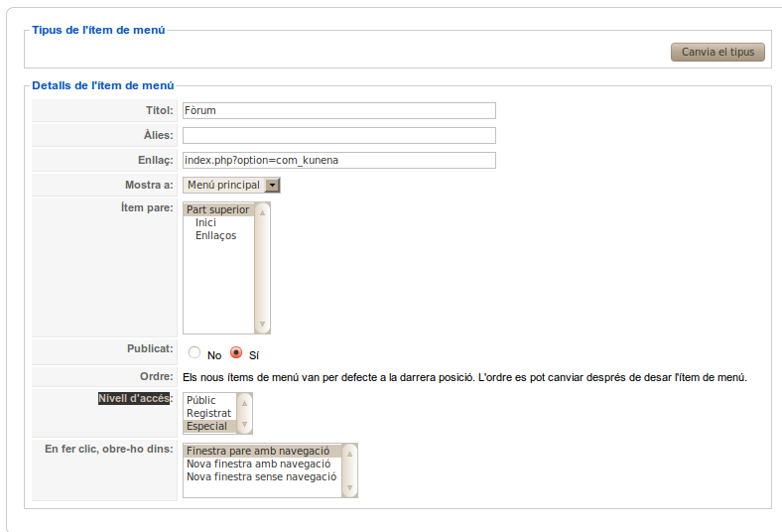
Task: Click the 'Canvia el tipus' button
Action: click(x=717, y=52)
